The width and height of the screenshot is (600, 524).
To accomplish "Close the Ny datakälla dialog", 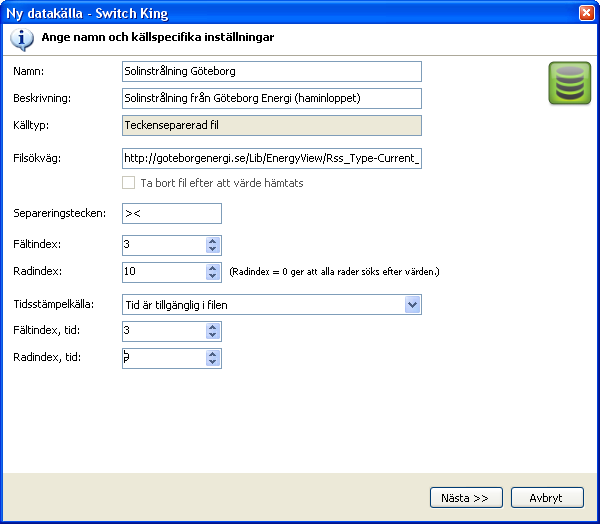I will pos(586,13).
